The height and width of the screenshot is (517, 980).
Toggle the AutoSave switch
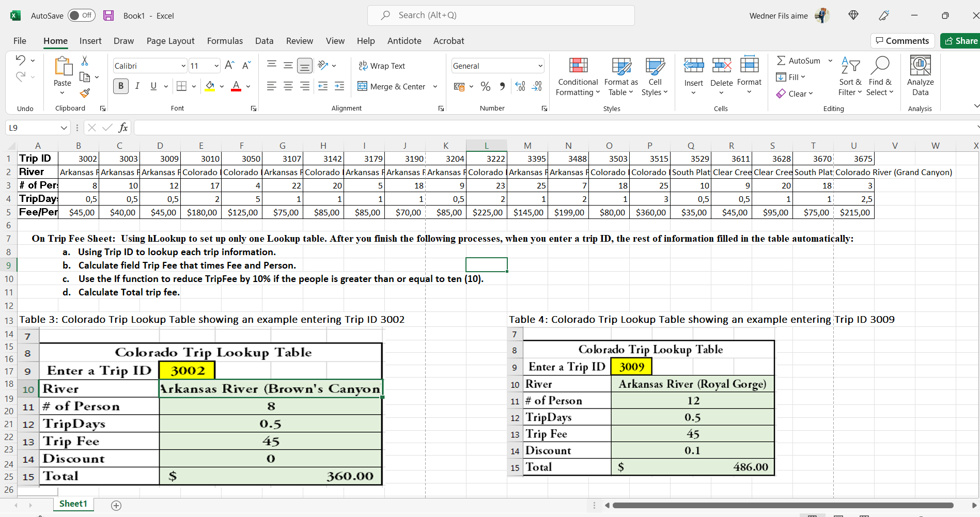(x=81, y=15)
